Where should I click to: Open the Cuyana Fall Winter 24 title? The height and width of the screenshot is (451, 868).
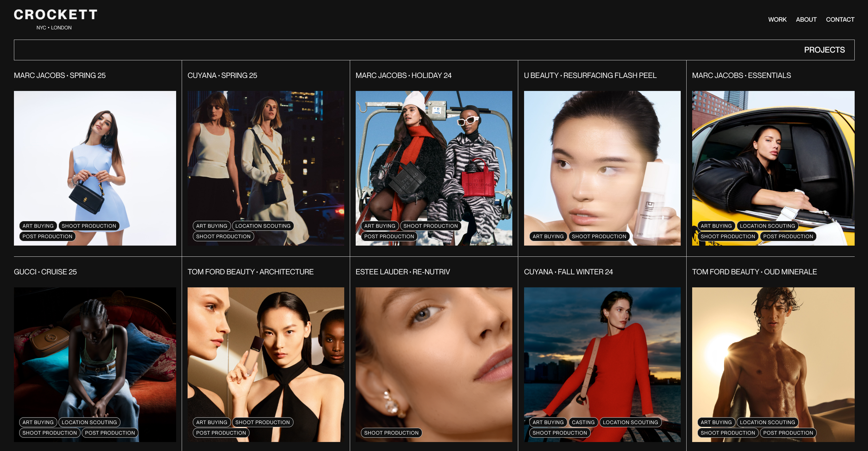pyautogui.click(x=568, y=272)
